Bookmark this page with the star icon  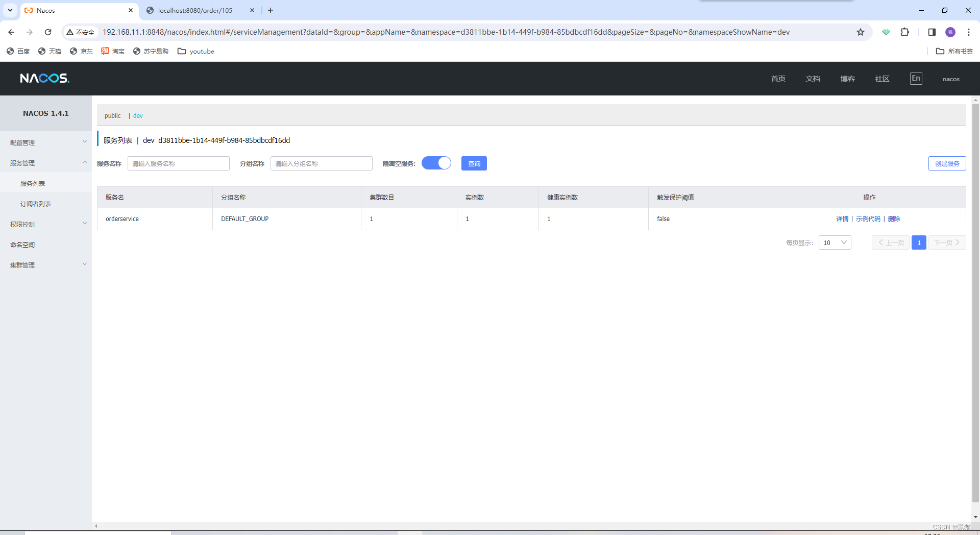861,32
